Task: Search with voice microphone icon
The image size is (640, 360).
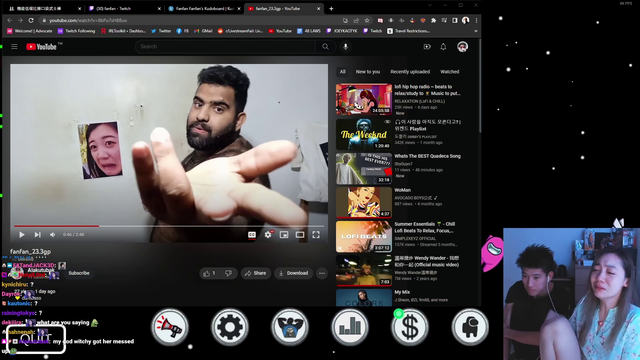Action: click(345, 47)
